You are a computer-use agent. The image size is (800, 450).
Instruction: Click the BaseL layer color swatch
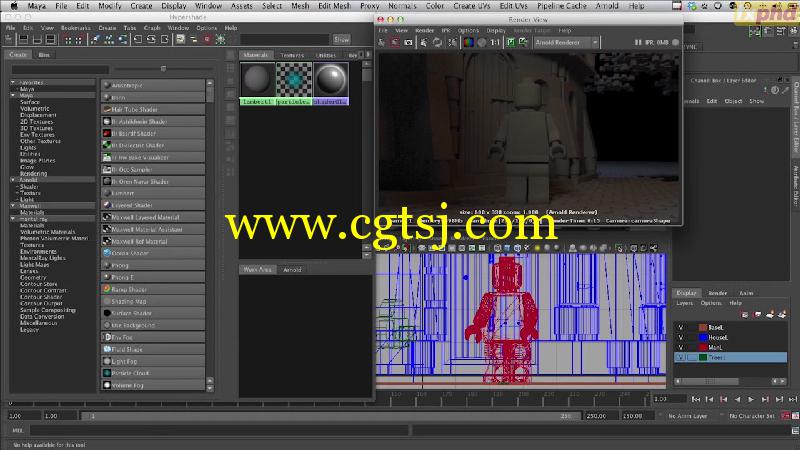pyautogui.click(x=703, y=328)
